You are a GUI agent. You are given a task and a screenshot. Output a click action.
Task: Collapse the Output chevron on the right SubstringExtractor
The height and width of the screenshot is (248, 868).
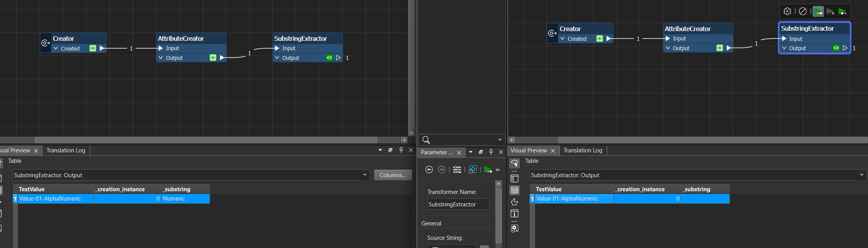784,48
